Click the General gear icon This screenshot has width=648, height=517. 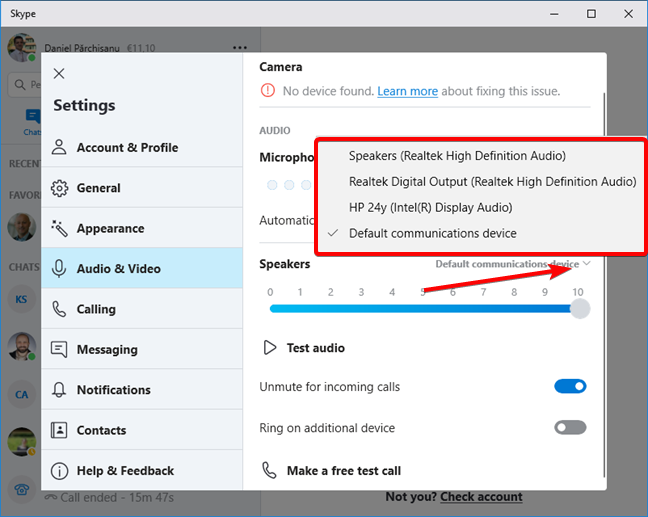pos(59,188)
